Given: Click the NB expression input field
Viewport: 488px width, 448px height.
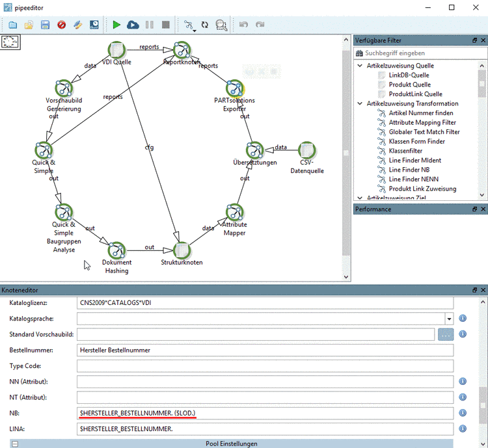Looking at the screenshot, I should [x=265, y=414].
